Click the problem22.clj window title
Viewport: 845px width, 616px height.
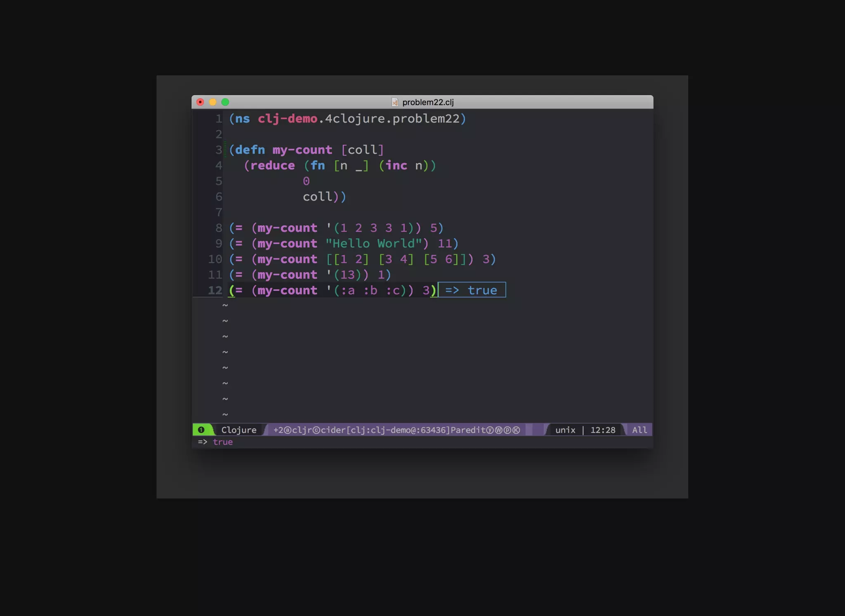click(428, 102)
